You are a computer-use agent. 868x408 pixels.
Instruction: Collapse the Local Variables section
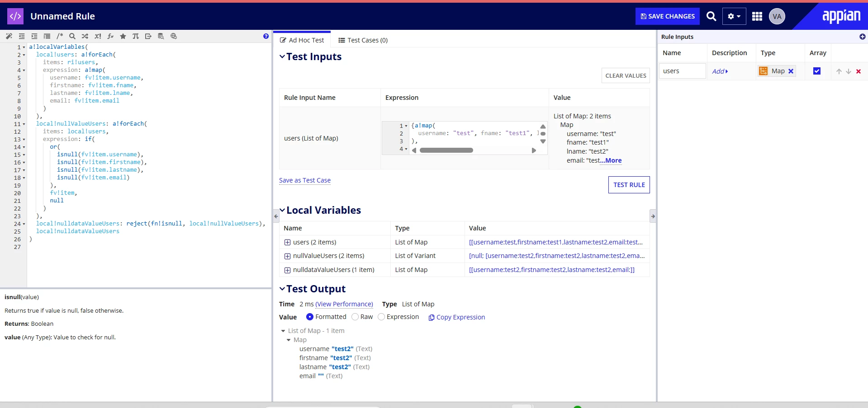[x=282, y=210]
